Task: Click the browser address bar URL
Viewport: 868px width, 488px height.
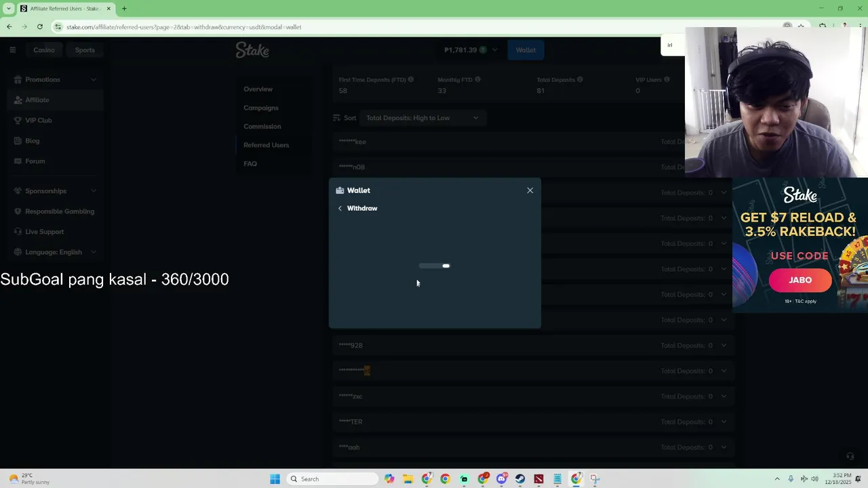Action: coord(184,27)
